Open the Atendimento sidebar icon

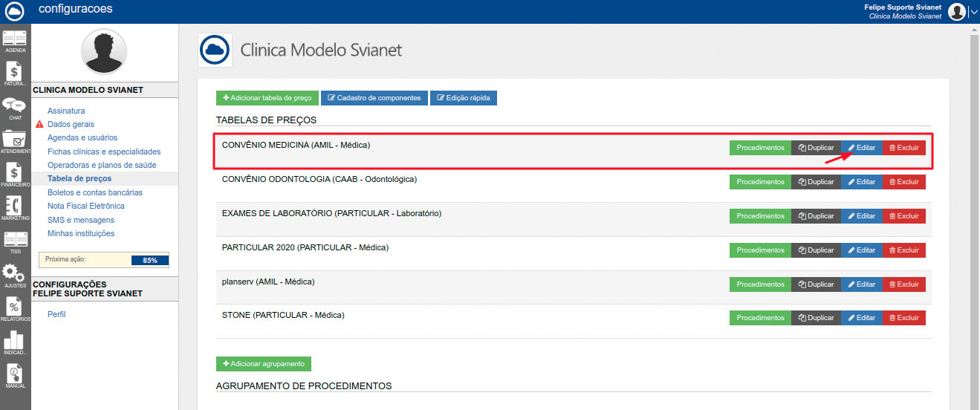[x=15, y=141]
